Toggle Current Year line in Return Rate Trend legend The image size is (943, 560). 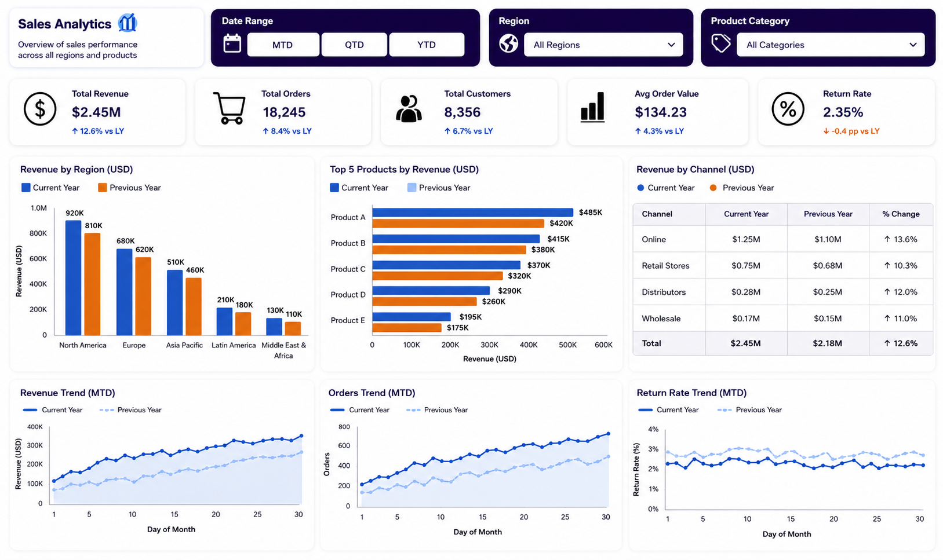point(645,410)
